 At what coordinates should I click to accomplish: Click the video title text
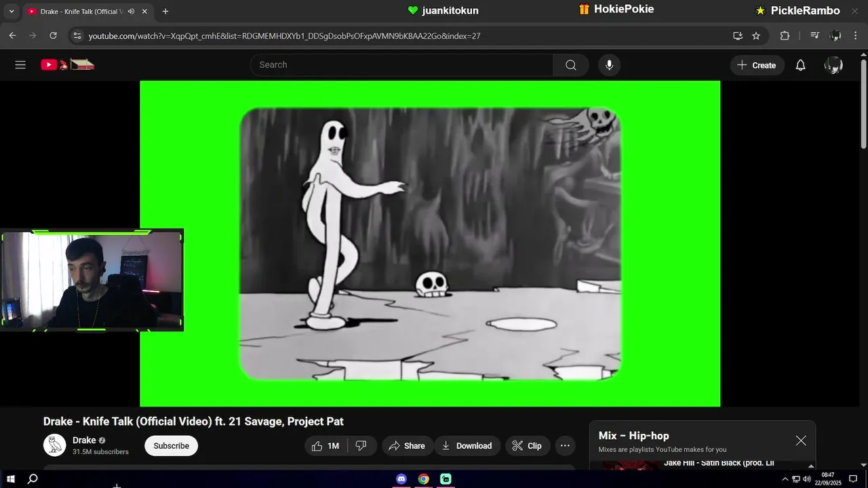pyautogui.click(x=193, y=422)
